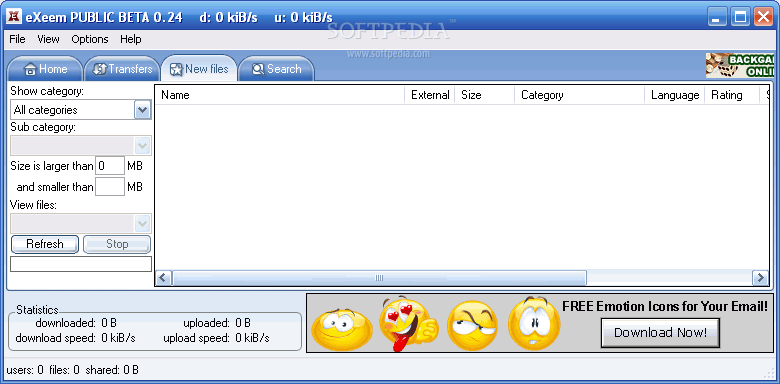This screenshot has height=384, width=780.
Task: Open the View files dropdown
Action: point(143,224)
